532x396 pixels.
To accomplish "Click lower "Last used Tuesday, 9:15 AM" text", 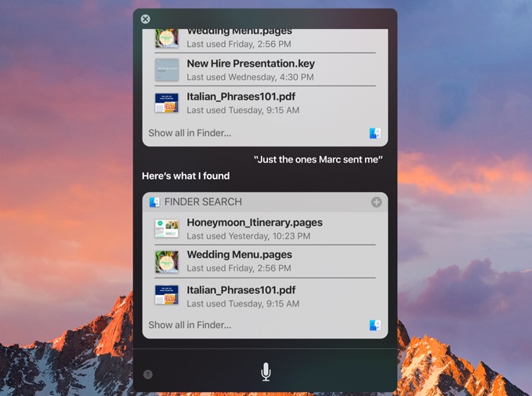I will [243, 303].
